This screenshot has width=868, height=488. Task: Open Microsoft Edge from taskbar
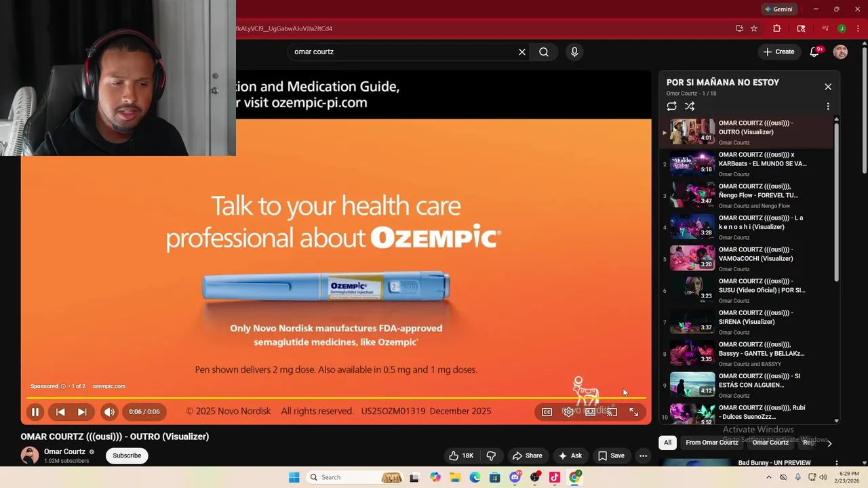pyautogui.click(x=475, y=477)
